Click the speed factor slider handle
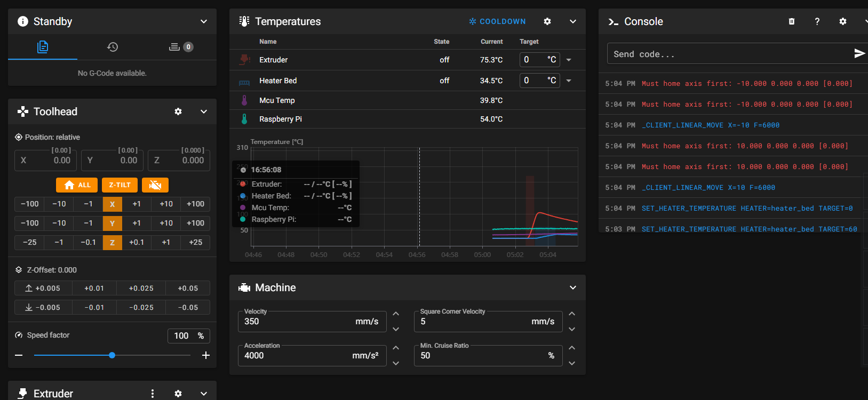868x400 pixels. coord(112,355)
